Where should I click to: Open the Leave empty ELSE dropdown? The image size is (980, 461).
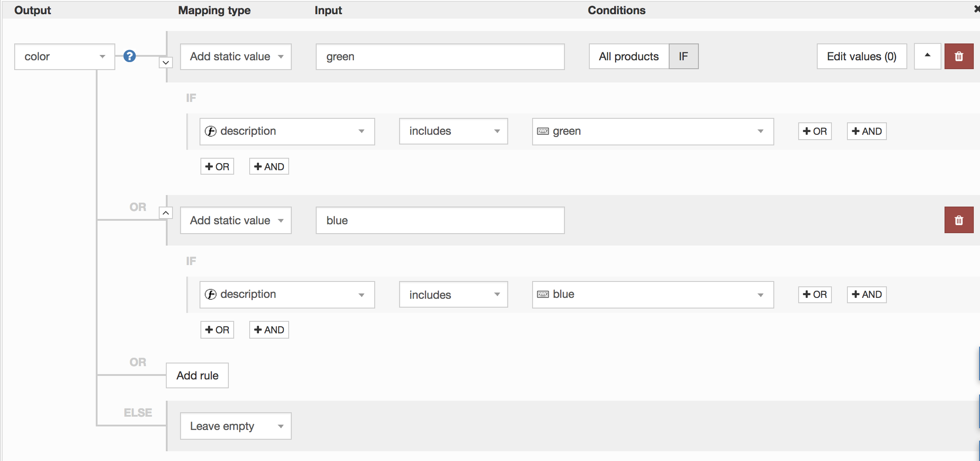[235, 426]
